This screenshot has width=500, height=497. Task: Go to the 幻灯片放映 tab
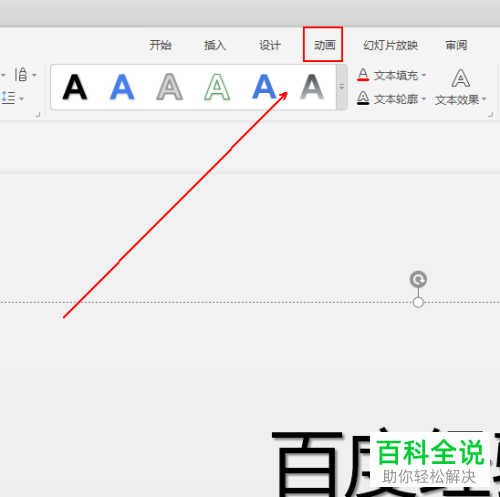(x=390, y=45)
